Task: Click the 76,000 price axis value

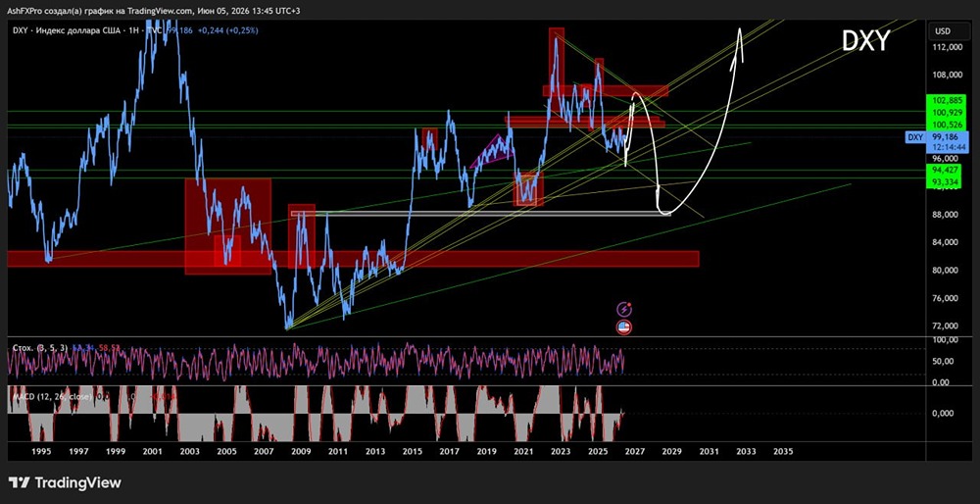Action: pos(946,298)
